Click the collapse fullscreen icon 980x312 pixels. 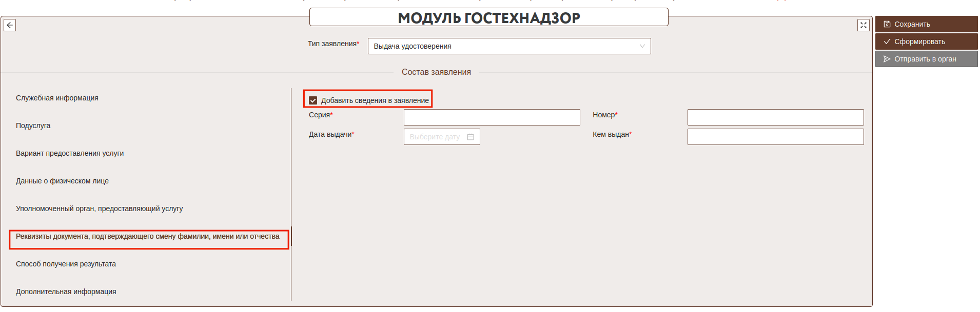click(x=863, y=25)
